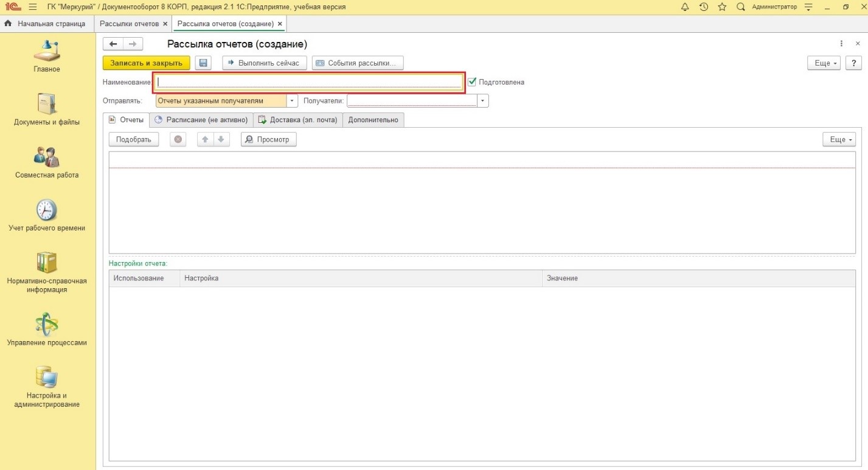Click the delete report red cross icon

click(x=178, y=140)
